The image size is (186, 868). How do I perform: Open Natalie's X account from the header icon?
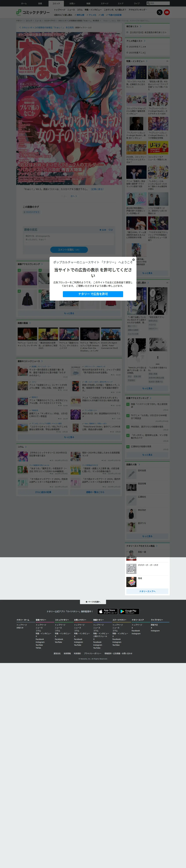[x=160, y=12]
